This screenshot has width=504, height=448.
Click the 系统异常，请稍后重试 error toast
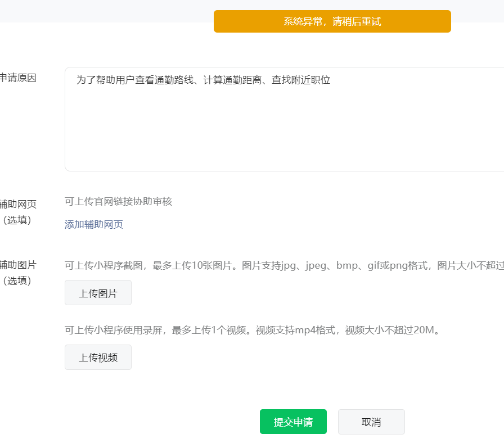pos(332,21)
